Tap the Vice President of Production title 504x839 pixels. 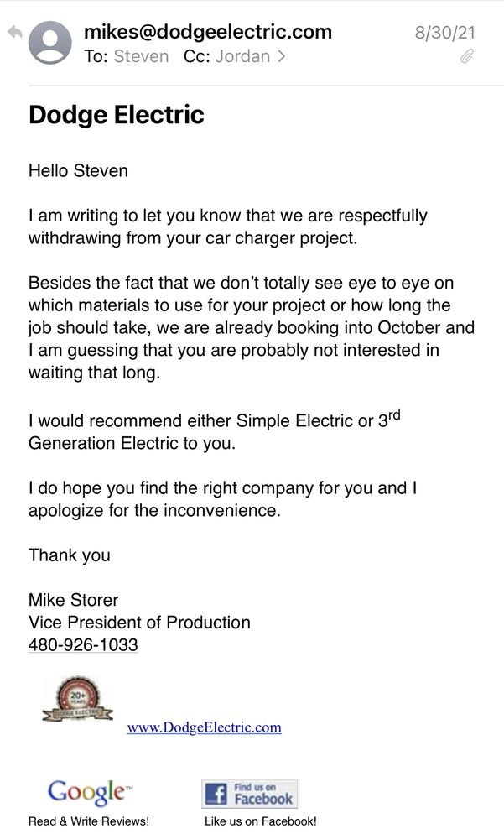139,623
